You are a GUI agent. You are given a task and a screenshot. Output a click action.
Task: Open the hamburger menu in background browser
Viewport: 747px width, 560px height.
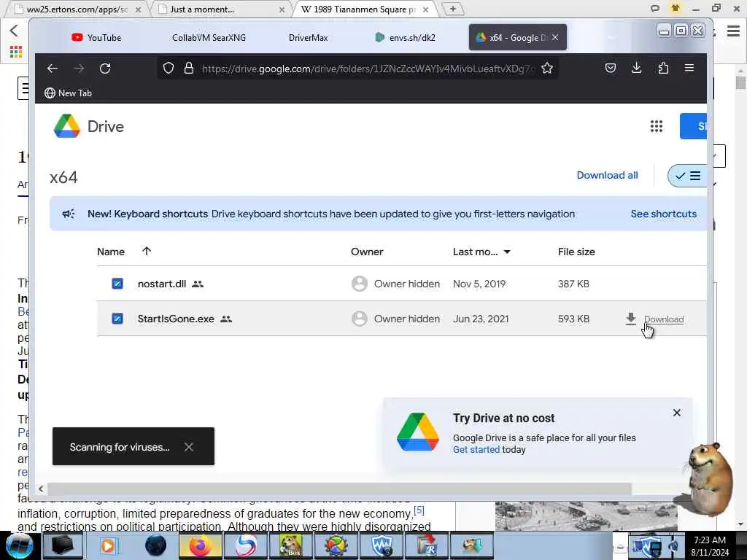(733, 31)
